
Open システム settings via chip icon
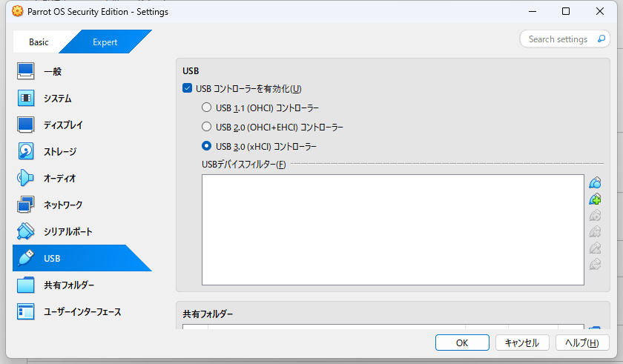25,98
